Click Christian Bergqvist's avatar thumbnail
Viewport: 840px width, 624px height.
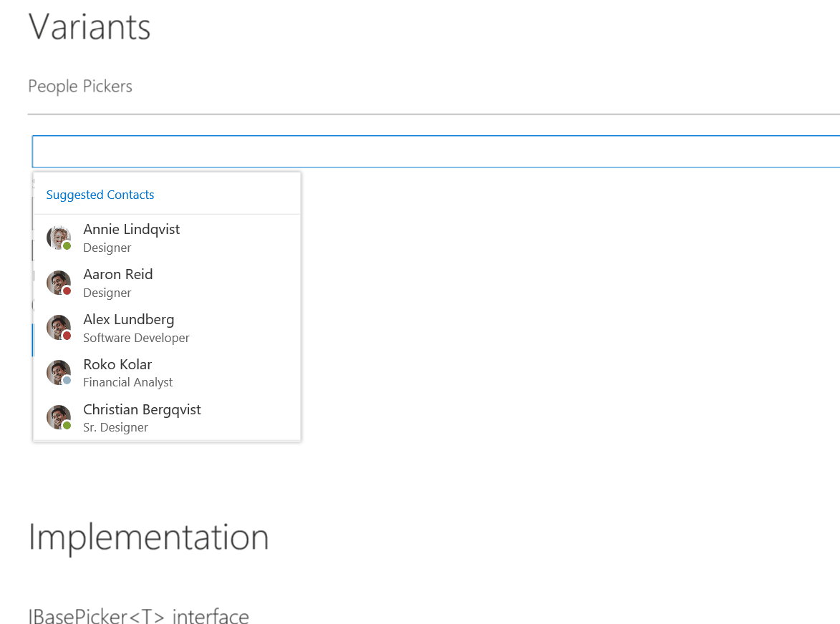58,416
